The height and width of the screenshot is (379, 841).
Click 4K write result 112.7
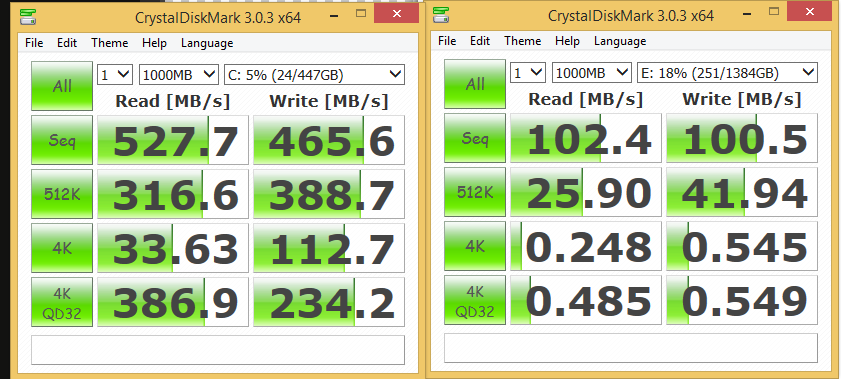[329, 248]
